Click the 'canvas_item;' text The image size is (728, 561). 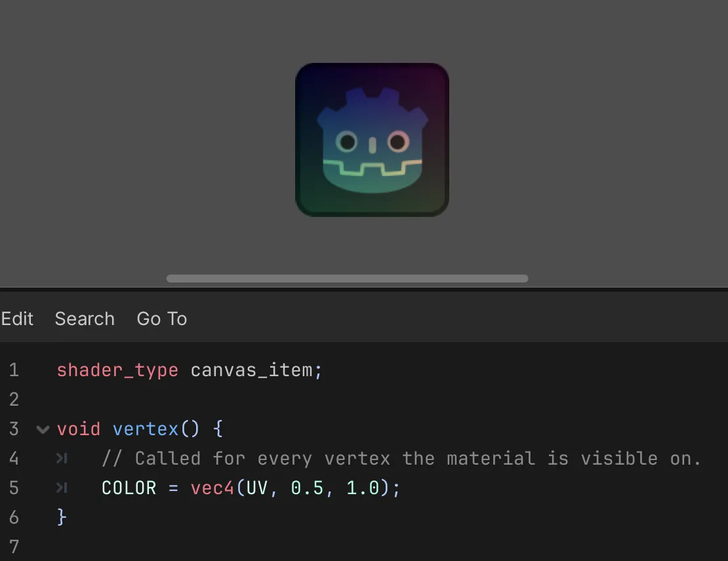click(256, 370)
